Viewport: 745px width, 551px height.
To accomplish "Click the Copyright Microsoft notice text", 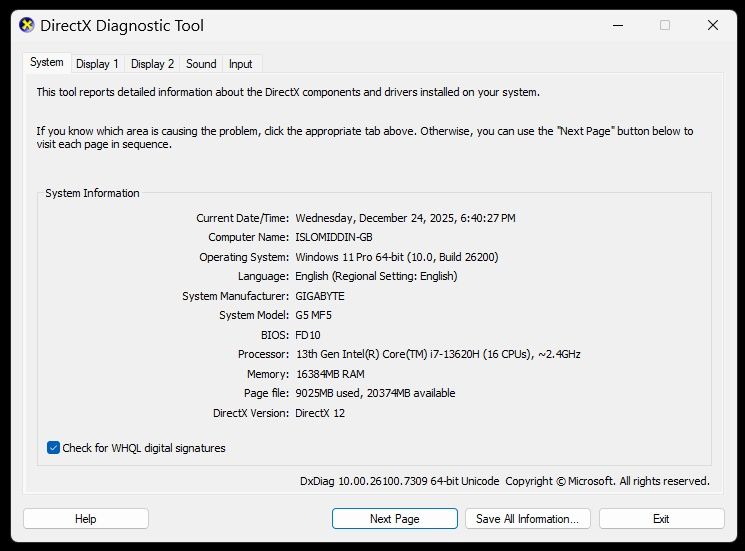I will [607, 481].
